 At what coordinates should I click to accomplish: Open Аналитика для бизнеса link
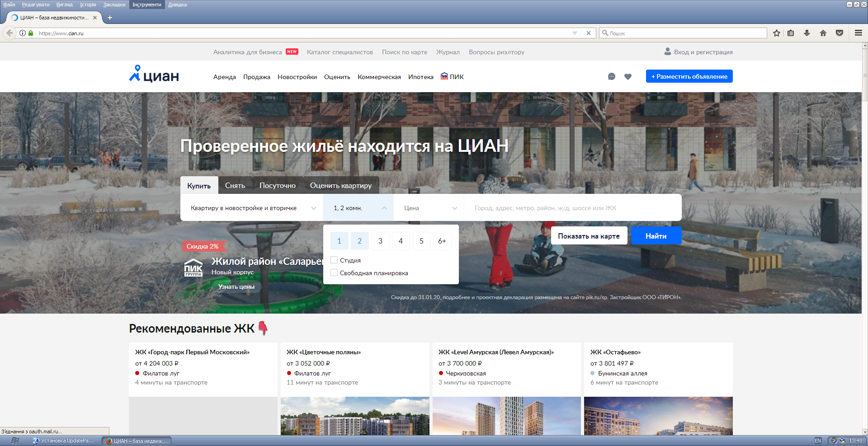pyautogui.click(x=247, y=52)
